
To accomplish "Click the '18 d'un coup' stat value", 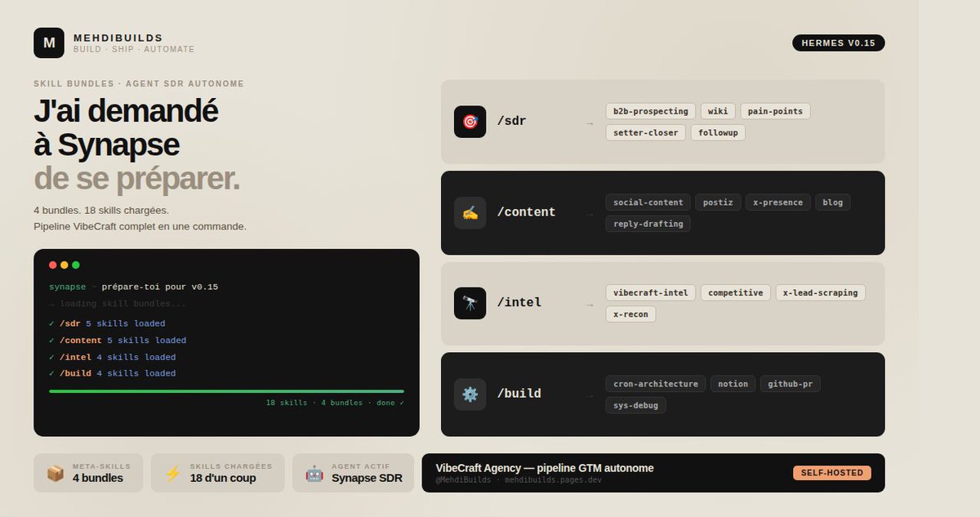I will click(223, 479).
